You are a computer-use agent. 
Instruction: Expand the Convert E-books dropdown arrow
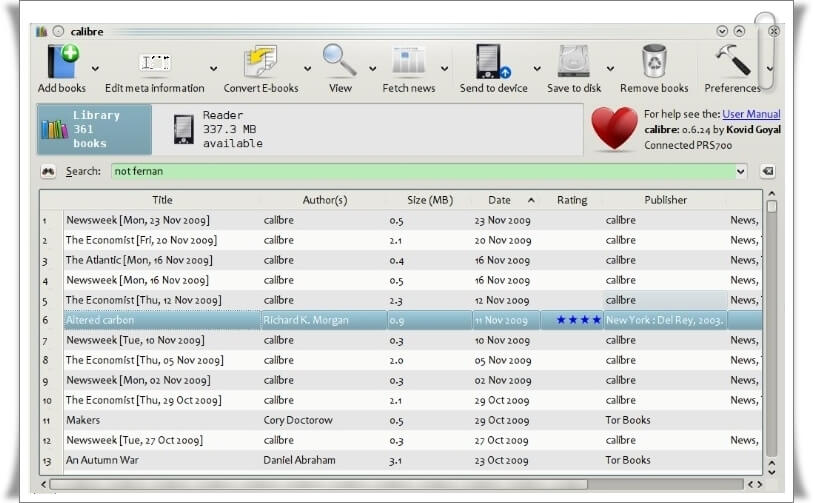pyautogui.click(x=307, y=68)
